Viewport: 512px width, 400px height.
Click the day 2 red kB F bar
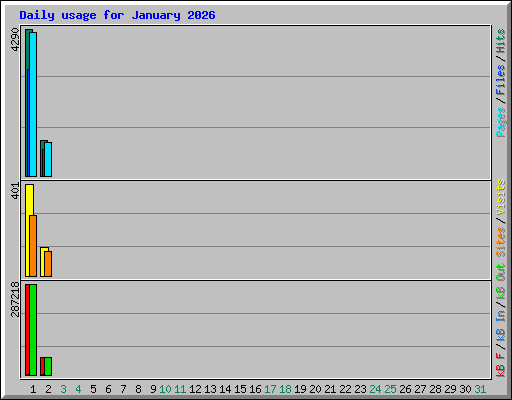[42, 366]
